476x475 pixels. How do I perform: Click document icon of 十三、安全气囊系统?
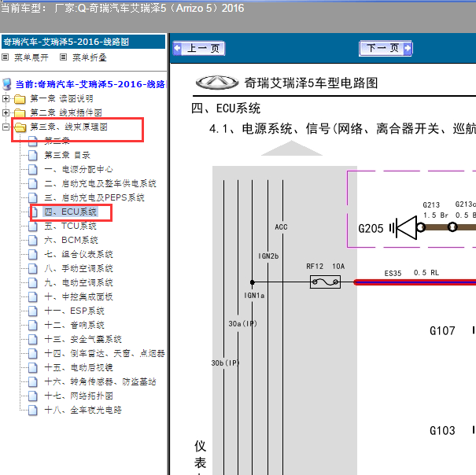33,339
